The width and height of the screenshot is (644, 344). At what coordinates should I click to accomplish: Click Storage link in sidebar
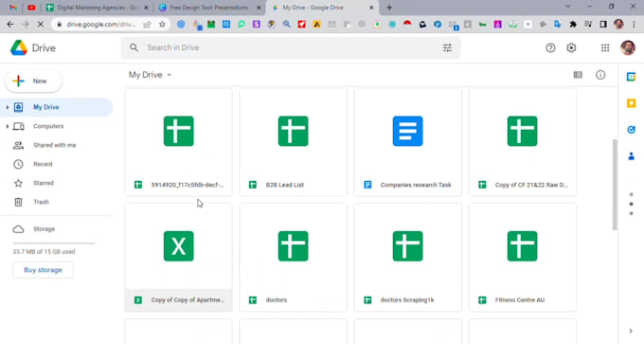pos(44,229)
